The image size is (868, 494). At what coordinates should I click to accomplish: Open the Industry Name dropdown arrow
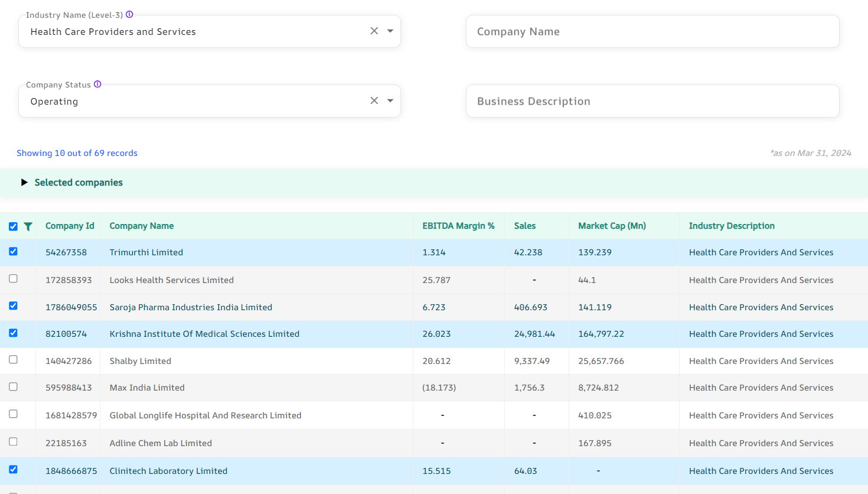pos(390,31)
